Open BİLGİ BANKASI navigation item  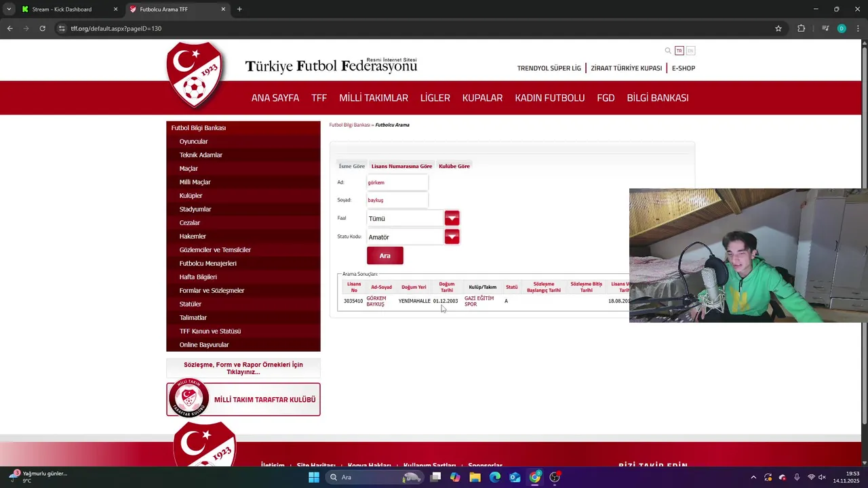coord(658,98)
